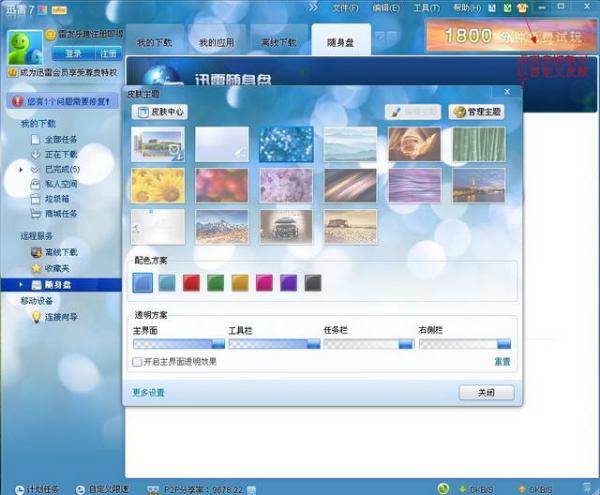This screenshot has height=495, width=600.
Task: Click the P2P share rate icon
Action: tap(153, 490)
